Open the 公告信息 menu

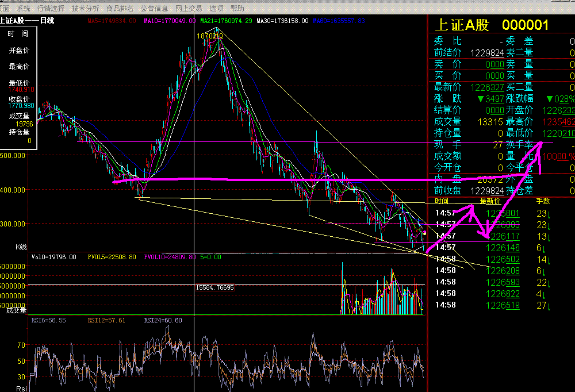[154, 9]
